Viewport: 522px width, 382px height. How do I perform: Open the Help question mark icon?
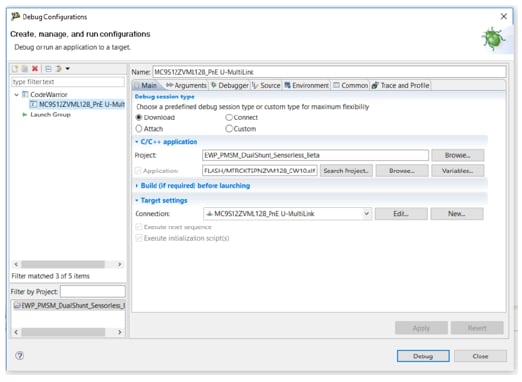coord(20,356)
